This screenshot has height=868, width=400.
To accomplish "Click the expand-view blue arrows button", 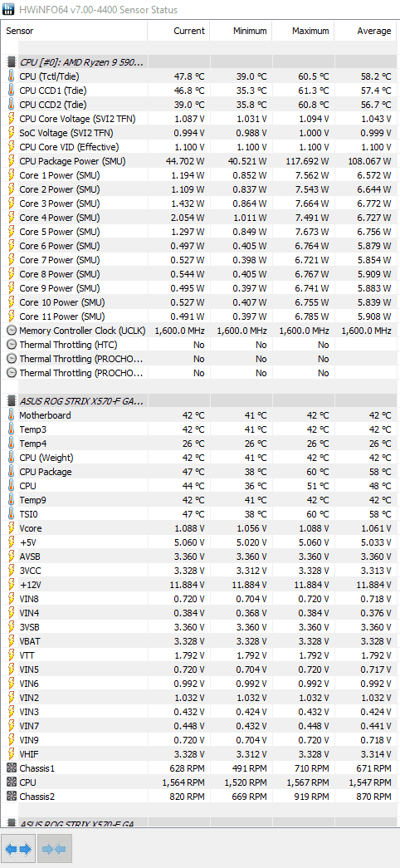I will pos(18,849).
